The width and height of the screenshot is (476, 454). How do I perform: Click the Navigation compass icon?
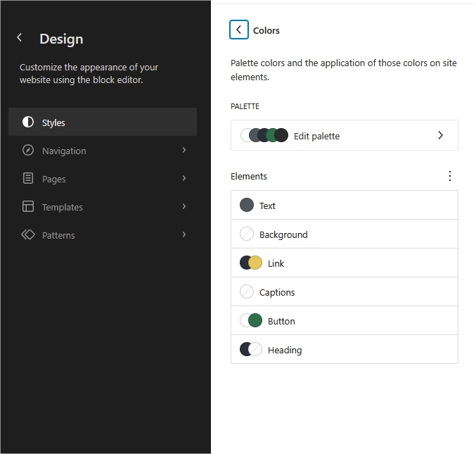(x=28, y=151)
